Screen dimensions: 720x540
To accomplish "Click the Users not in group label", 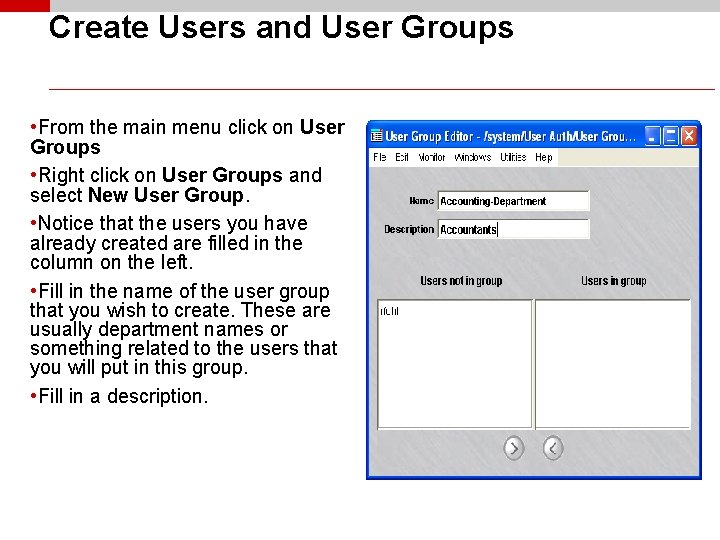I will click(461, 281).
